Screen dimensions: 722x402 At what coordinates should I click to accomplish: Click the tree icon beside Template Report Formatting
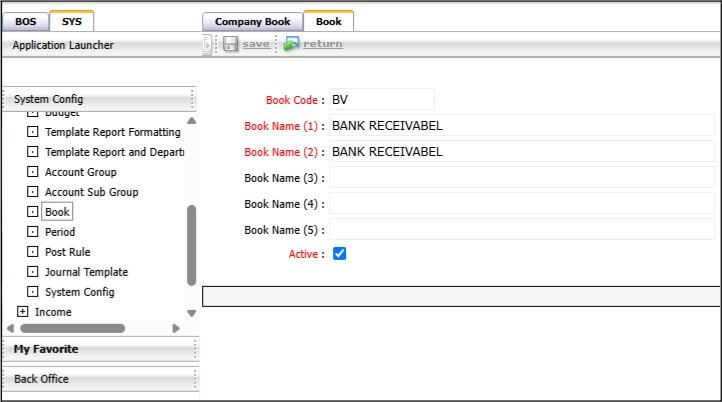pos(32,132)
